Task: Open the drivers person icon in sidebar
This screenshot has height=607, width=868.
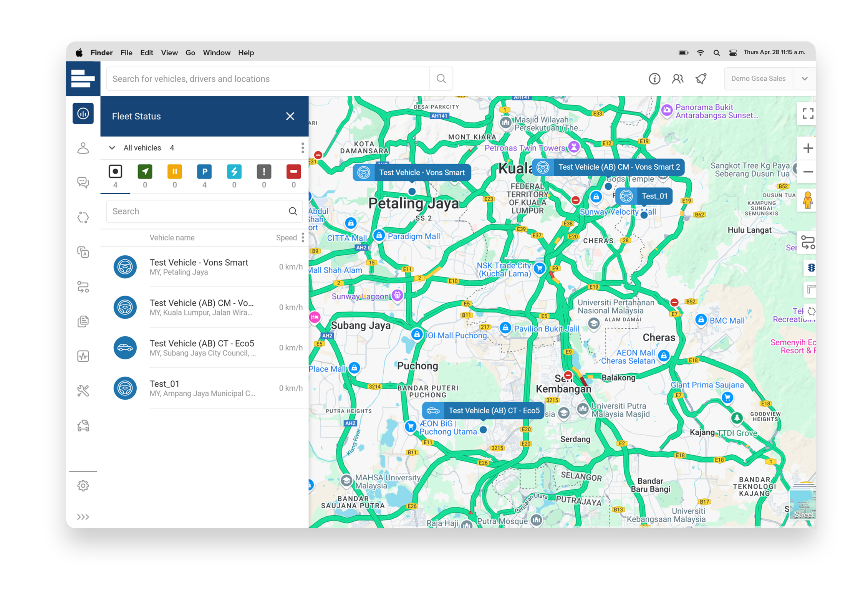Action: [x=83, y=148]
